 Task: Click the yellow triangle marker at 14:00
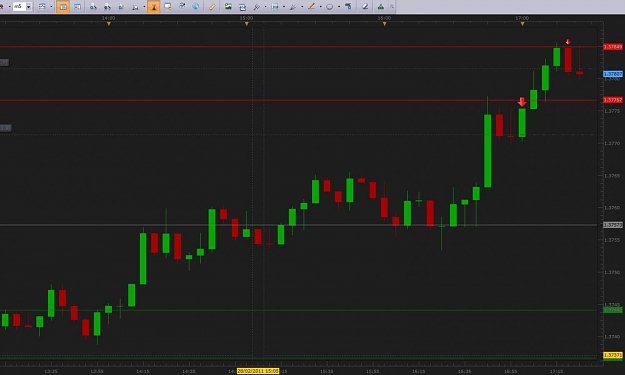pyautogui.click(x=109, y=24)
